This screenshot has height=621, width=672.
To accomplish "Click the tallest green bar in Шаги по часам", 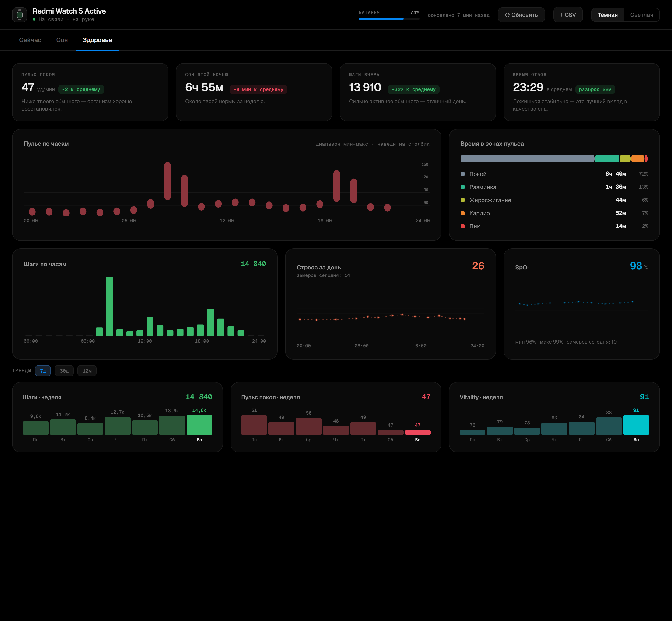I will coord(109,306).
